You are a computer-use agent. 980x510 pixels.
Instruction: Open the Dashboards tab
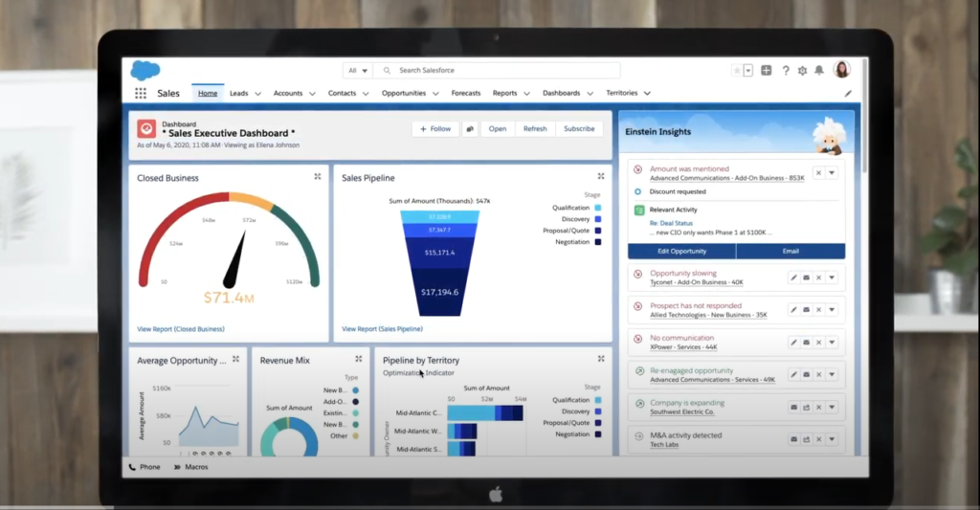tap(561, 93)
